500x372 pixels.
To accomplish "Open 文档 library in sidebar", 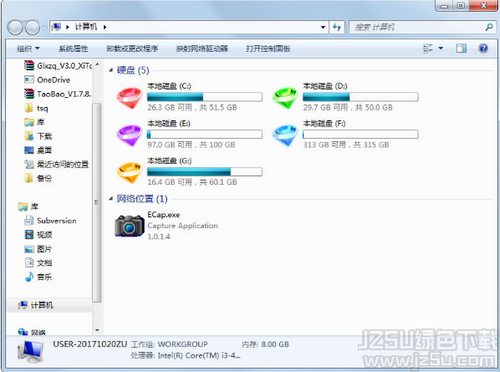I will (x=38, y=263).
